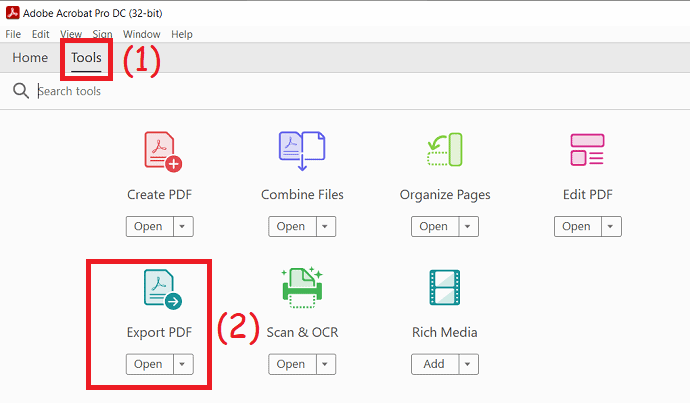690x403 pixels.
Task: Click the Create PDF label
Action: click(x=159, y=194)
